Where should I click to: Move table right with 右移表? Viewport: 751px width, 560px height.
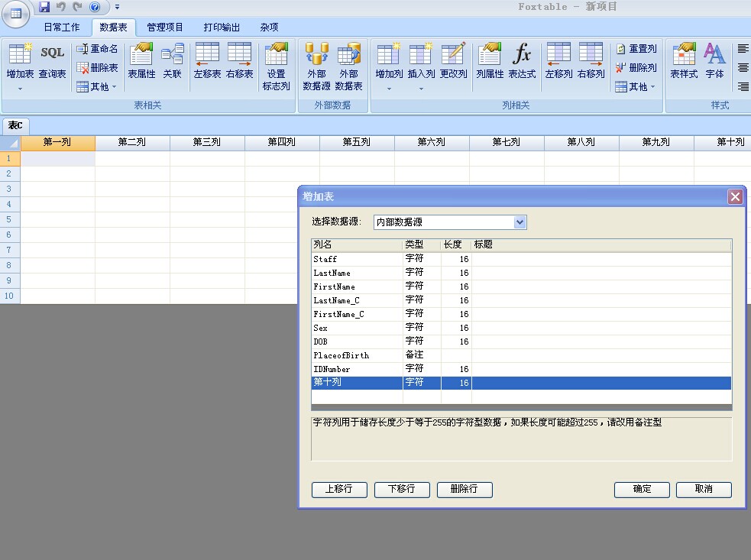239,60
